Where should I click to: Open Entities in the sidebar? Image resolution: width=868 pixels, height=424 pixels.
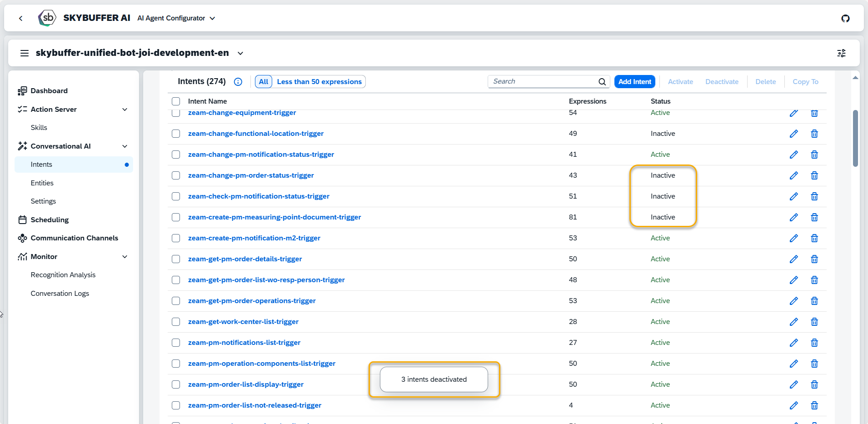[x=42, y=183]
